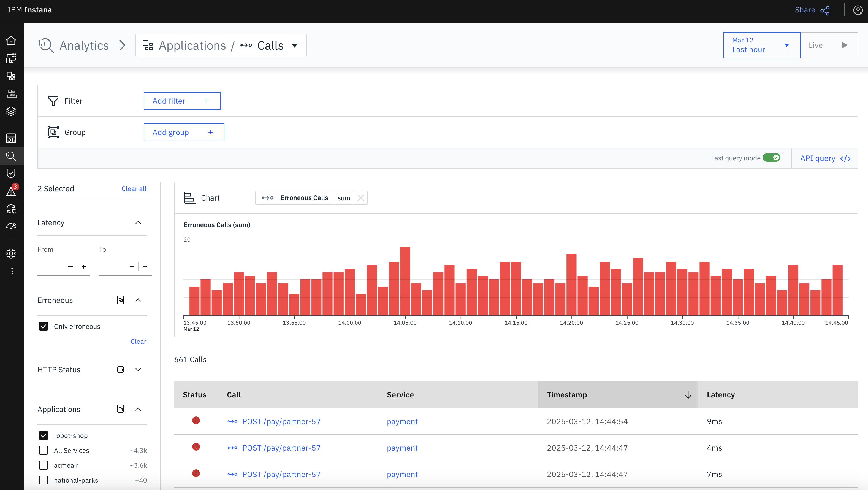Group by Erroneous using its group icon
The height and width of the screenshot is (490, 868).
click(x=121, y=300)
